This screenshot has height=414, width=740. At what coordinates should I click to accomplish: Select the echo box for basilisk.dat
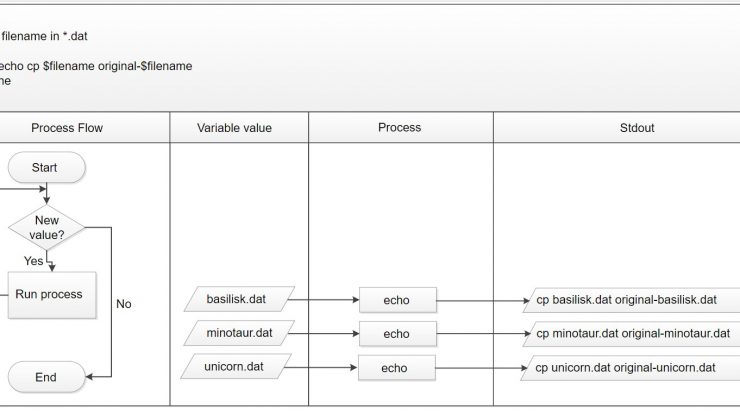coord(398,300)
